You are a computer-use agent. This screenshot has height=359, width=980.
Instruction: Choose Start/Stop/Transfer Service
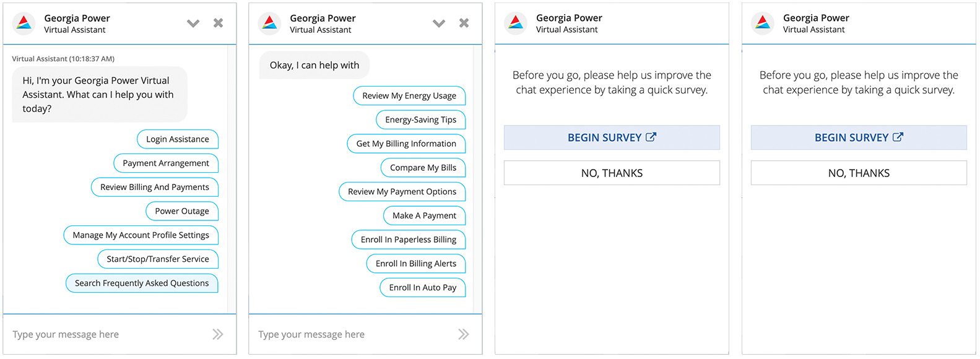[x=158, y=259]
